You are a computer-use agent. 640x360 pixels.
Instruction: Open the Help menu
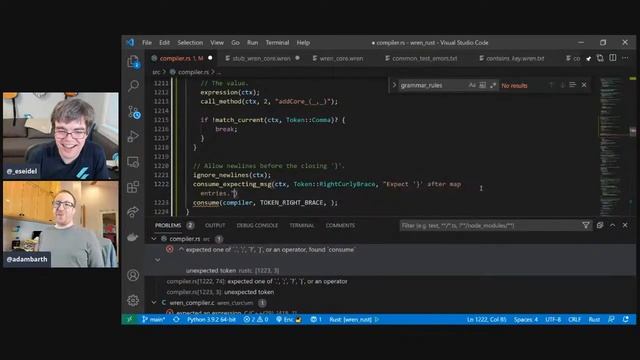click(x=303, y=42)
